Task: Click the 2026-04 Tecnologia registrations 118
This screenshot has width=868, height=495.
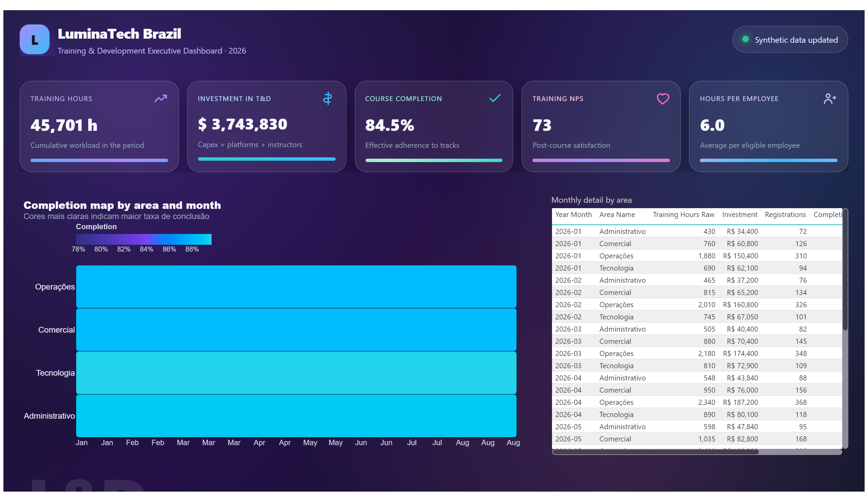Action: pyautogui.click(x=801, y=414)
